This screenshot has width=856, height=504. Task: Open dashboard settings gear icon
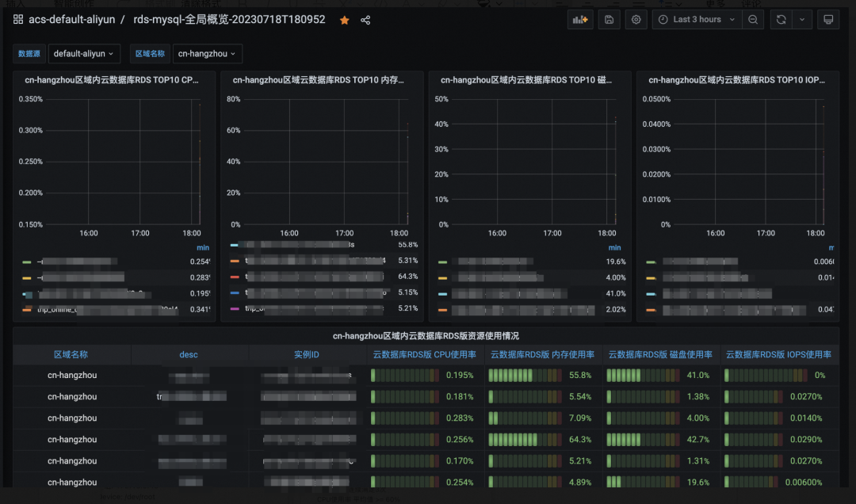(x=636, y=20)
